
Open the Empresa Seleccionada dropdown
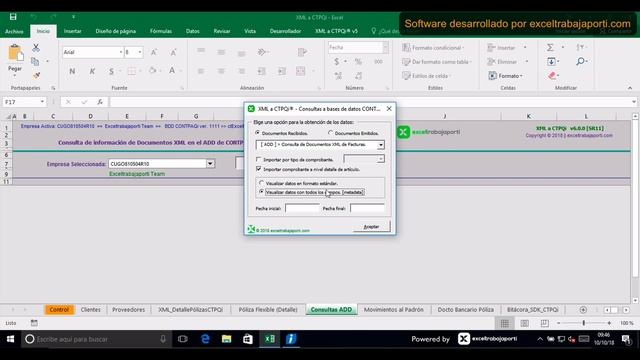pos(210,164)
